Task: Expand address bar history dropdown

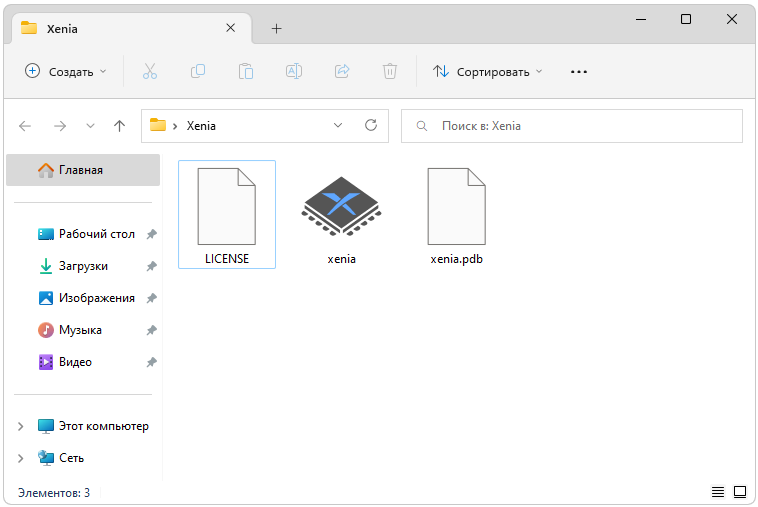Action: pyautogui.click(x=338, y=126)
